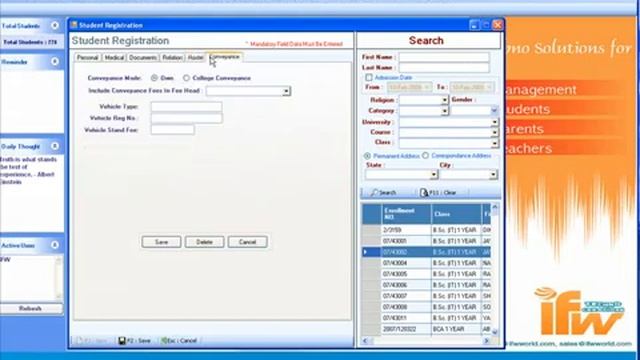Click the results grid vertical scrollbar up arrow
The width and height of the screenshot is (640, 360).
[495, 208]
